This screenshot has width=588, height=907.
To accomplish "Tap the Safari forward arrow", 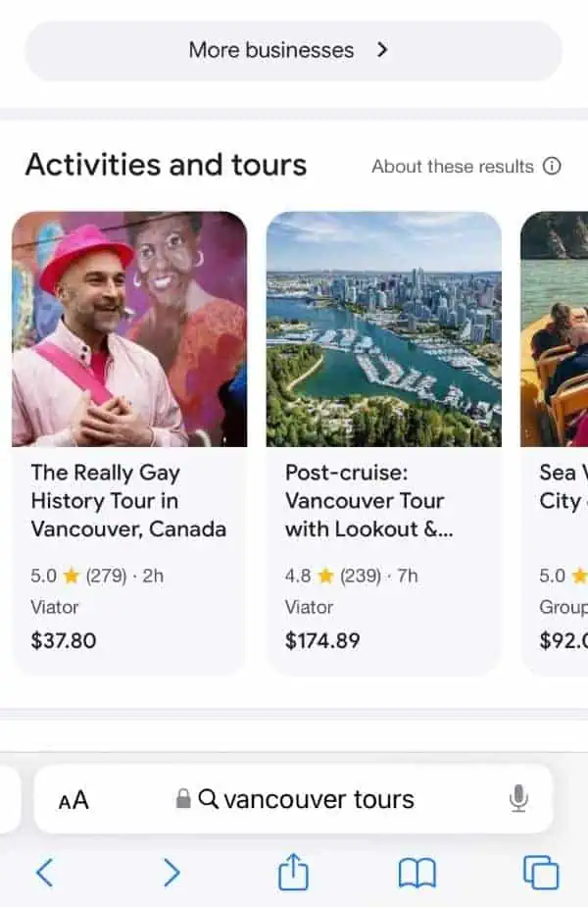I will [x=171, y=872].
